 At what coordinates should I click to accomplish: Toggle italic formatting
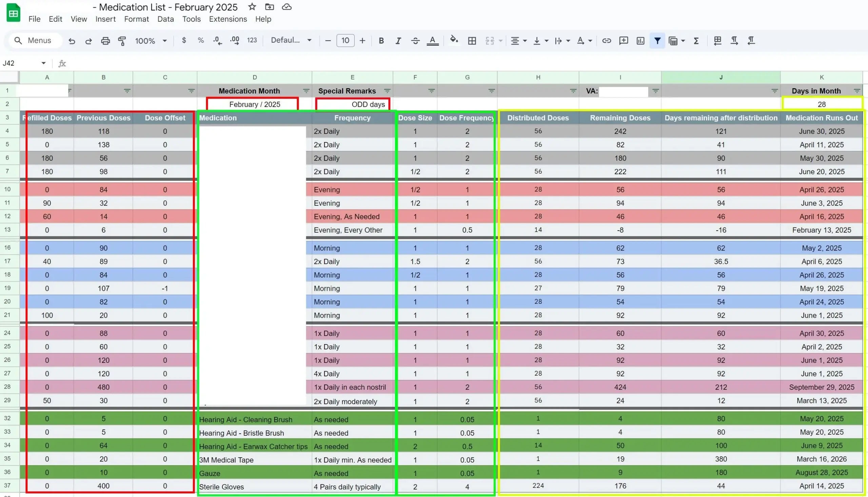(398, 41)
